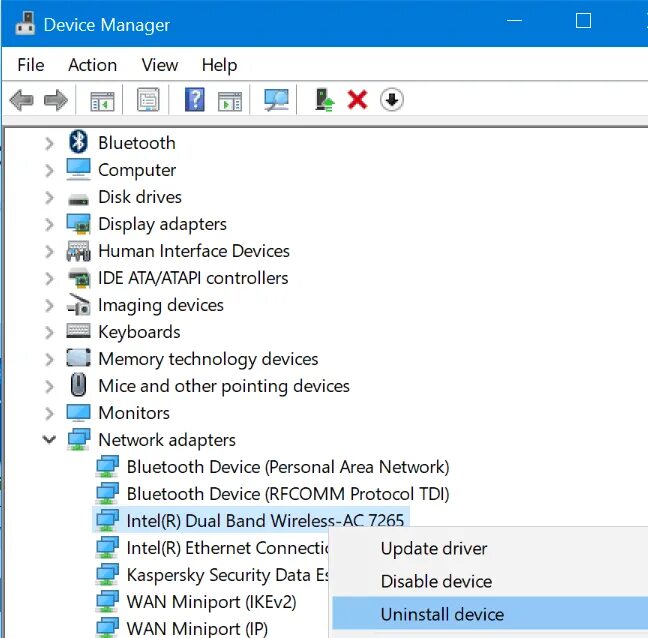Screen dimensions: 648x638
Task: Select the Monitors label
Action: [134, 413]
